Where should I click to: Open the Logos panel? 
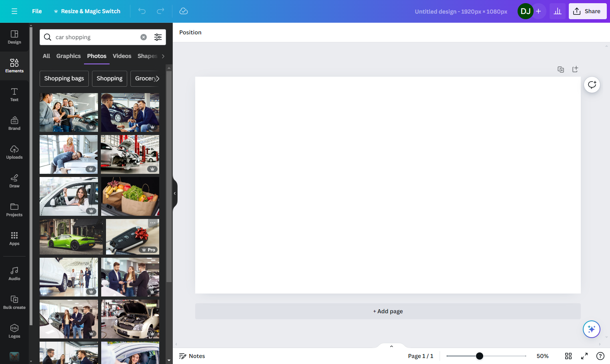14,331
